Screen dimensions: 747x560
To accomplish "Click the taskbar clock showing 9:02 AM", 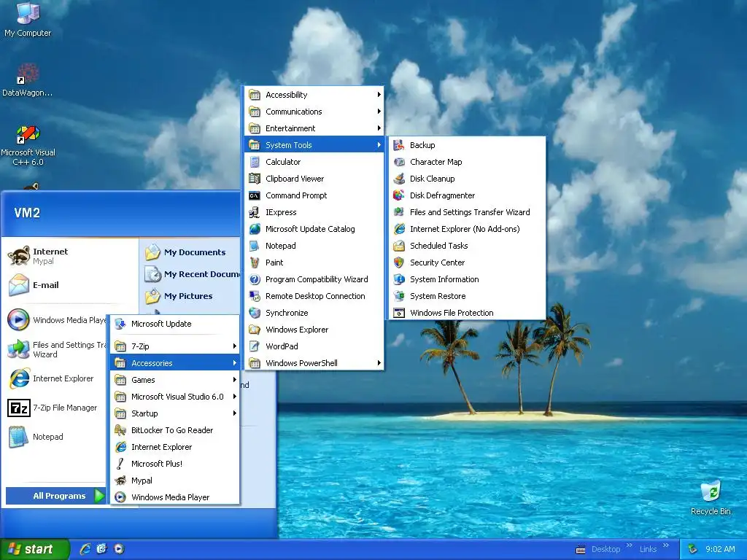I will (x=720, y=549).
